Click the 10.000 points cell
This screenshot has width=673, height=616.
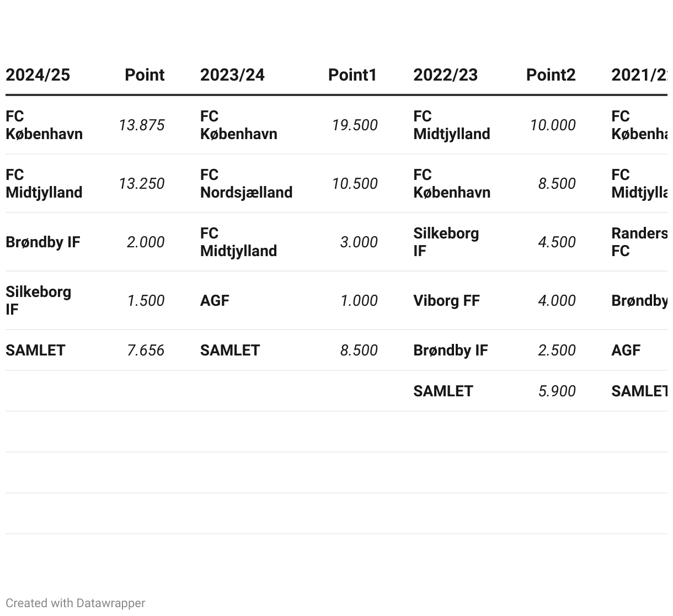(x=553, y=125)
